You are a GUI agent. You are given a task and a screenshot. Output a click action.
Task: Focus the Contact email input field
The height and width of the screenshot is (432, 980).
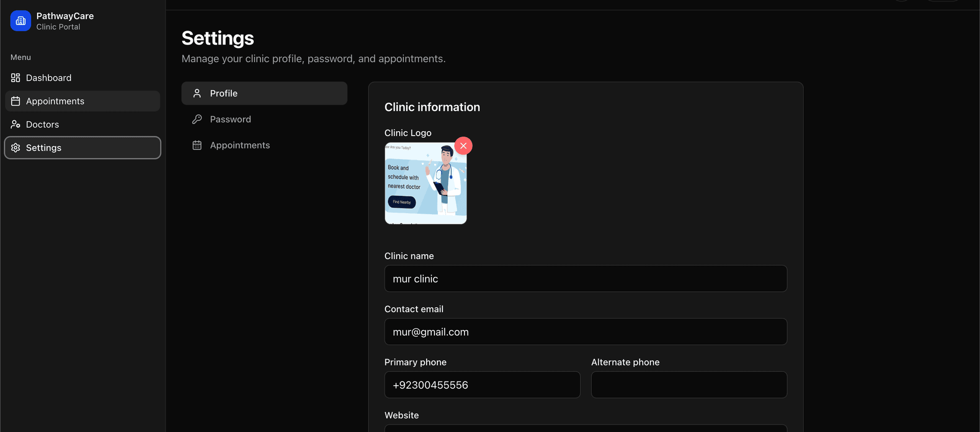tap(585, 332)
